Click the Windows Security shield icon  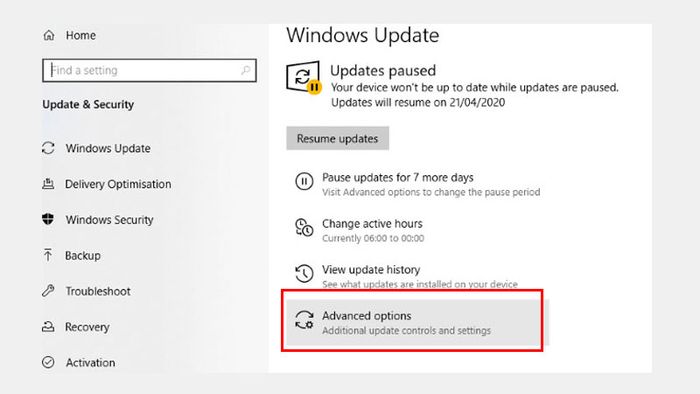click(x=48, y=219)
